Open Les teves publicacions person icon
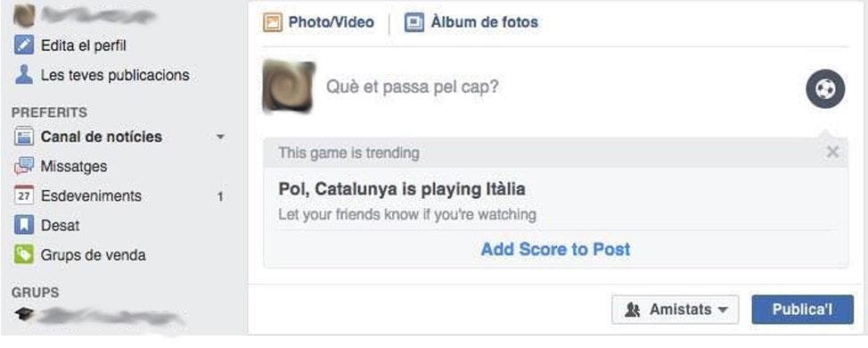Image resolution: width=868 pixels, height=348 pixels. pyautogui.click(x=24, y=75)
